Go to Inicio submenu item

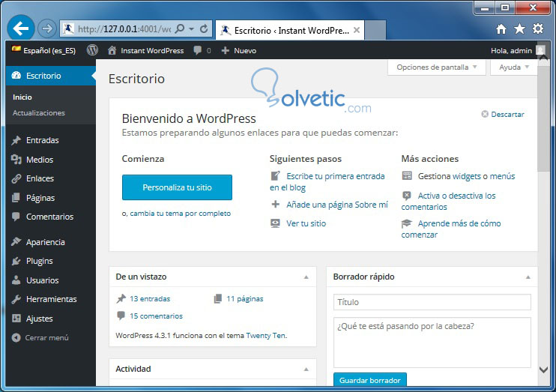tap(22, 97)
